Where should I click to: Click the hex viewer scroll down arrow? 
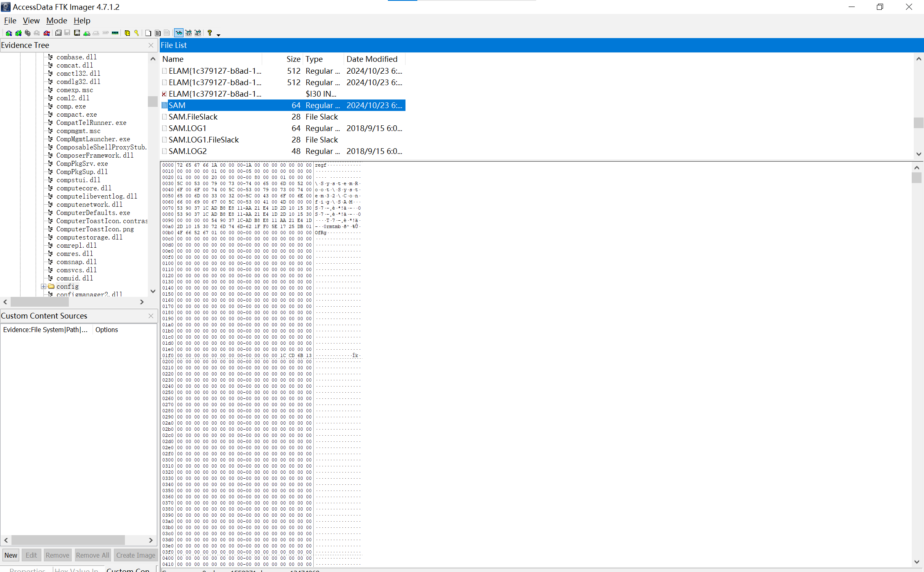pyautogui.click(x=917, y=562)
